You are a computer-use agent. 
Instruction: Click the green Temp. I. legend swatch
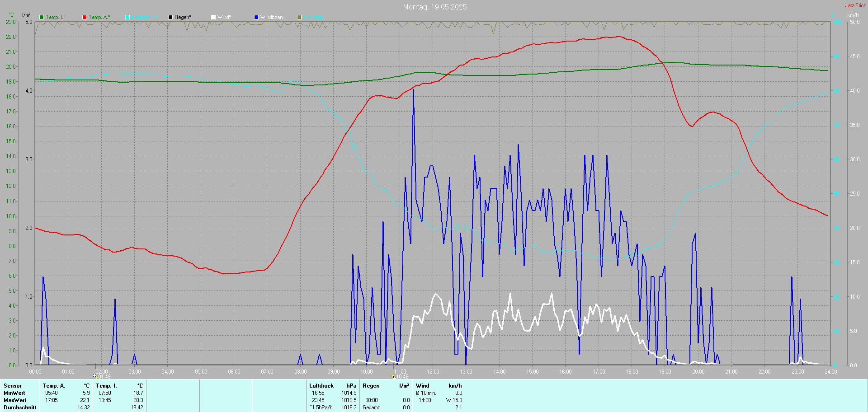[x=42, y=17]
